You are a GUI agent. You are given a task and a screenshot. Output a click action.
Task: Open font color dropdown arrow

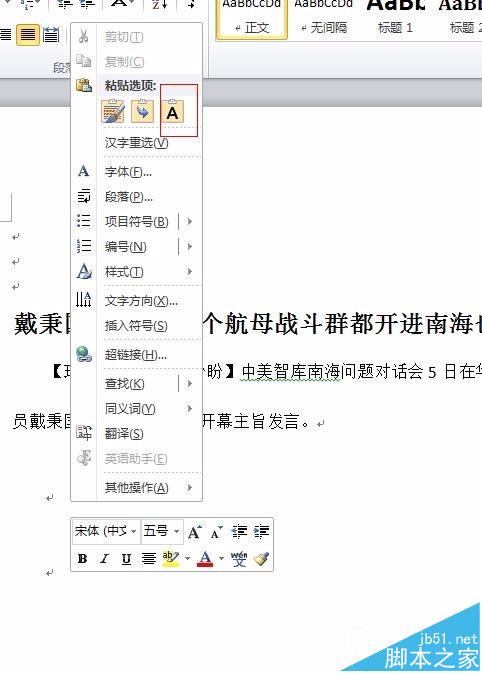tap(221, 558)
